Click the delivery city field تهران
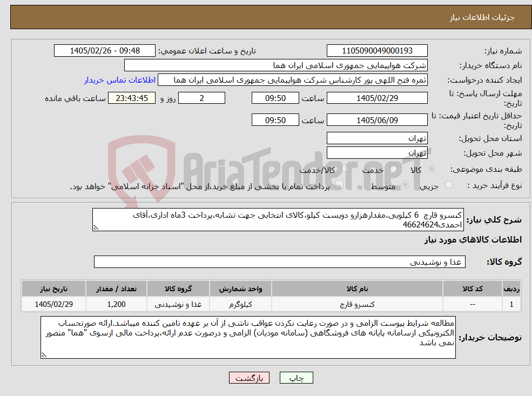Screen dimensions: 532x396 tap(377, 153)
